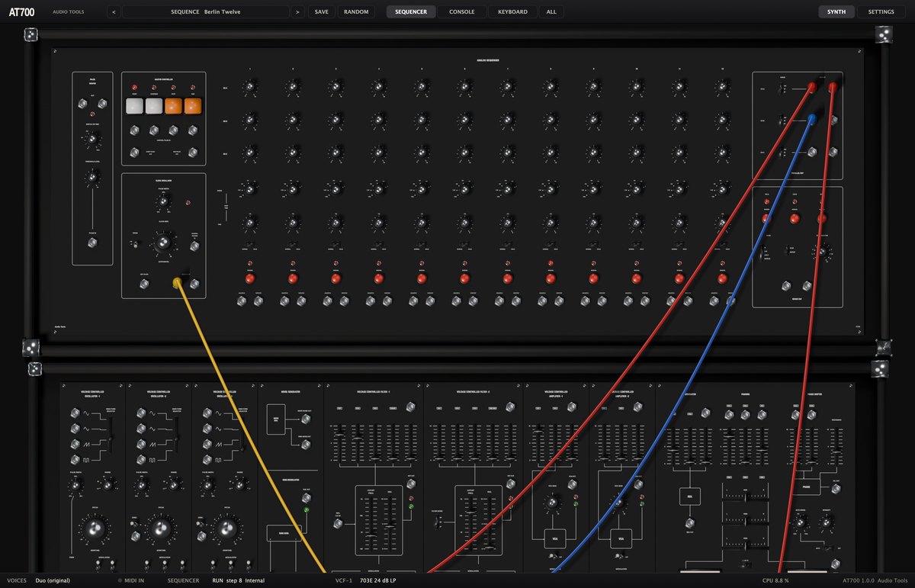Switch to the CONSOLE view tab
The height and width of the screenshot is (588, 915).
point(462,12)
